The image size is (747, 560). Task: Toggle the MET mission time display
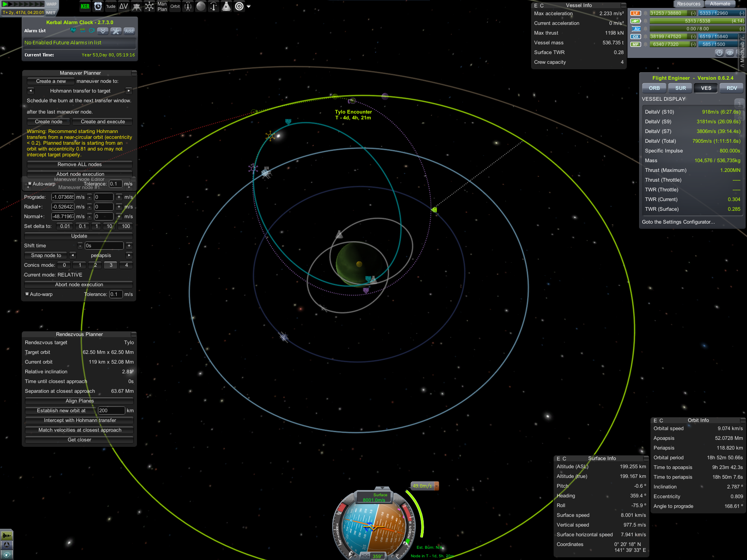click(51, 12)
